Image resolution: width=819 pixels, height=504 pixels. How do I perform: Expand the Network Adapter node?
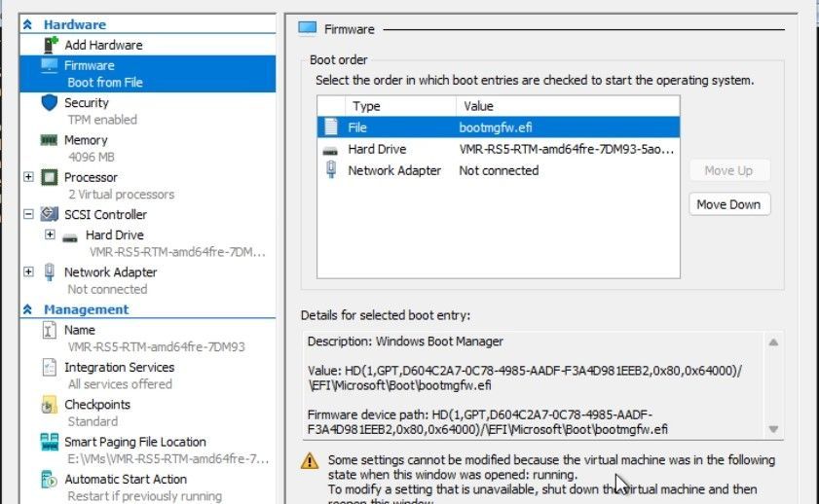(28, 271)
